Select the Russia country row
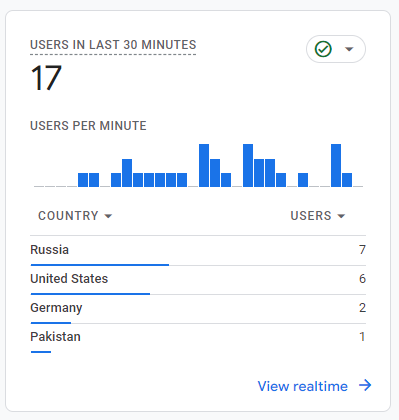This screenshot has width=399, height=420. [198, 251]
